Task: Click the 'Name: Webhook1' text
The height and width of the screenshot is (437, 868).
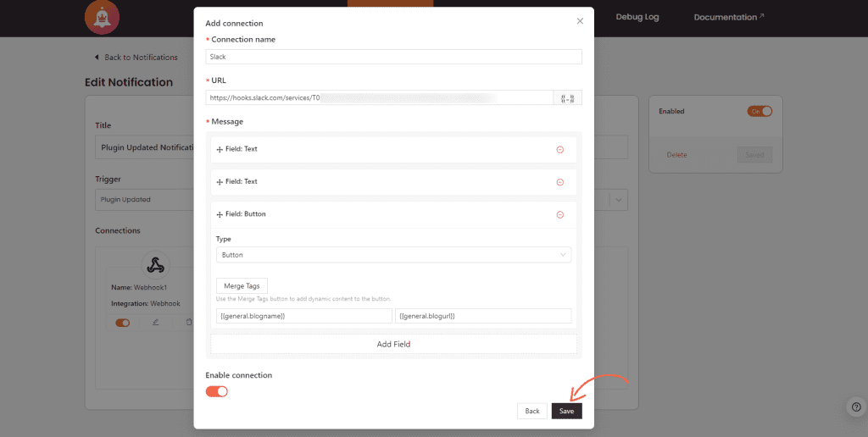Action: click(140, 288)
